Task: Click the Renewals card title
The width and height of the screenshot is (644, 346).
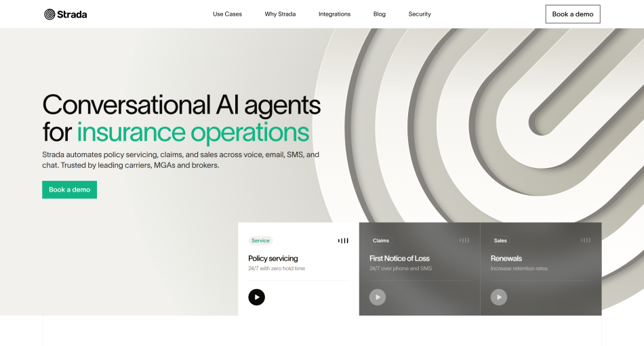Action: pyautogui.click(x=506, y=258)
